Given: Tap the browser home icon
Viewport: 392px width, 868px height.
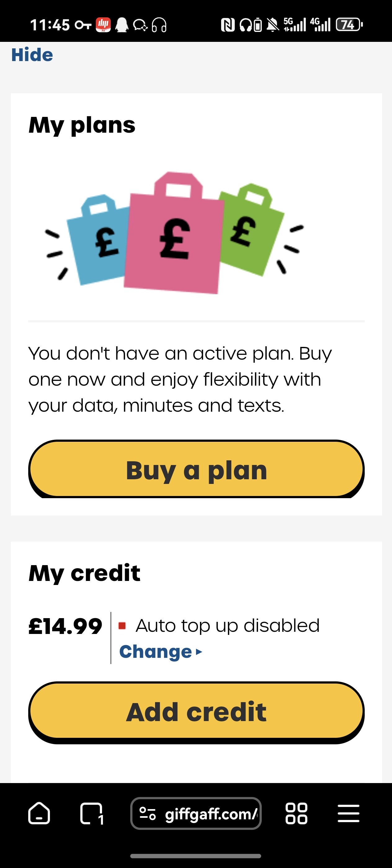Looking at the screenshot, I should pos(39,813).
